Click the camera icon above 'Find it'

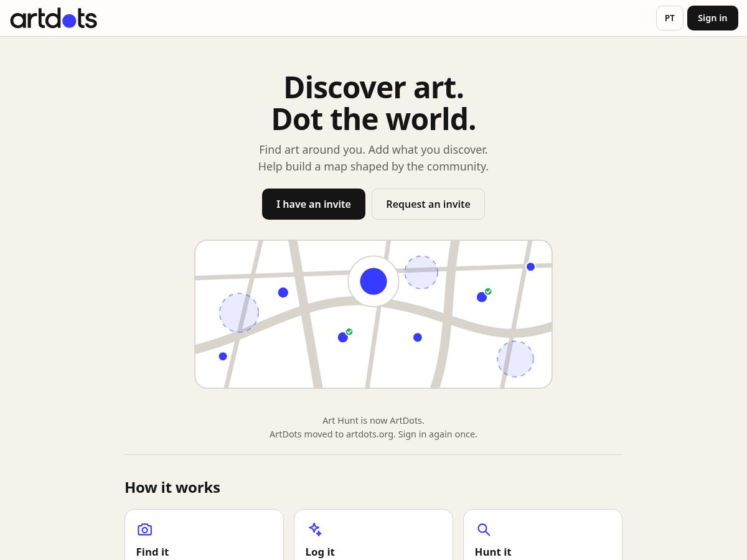click(x=144, y=530)
